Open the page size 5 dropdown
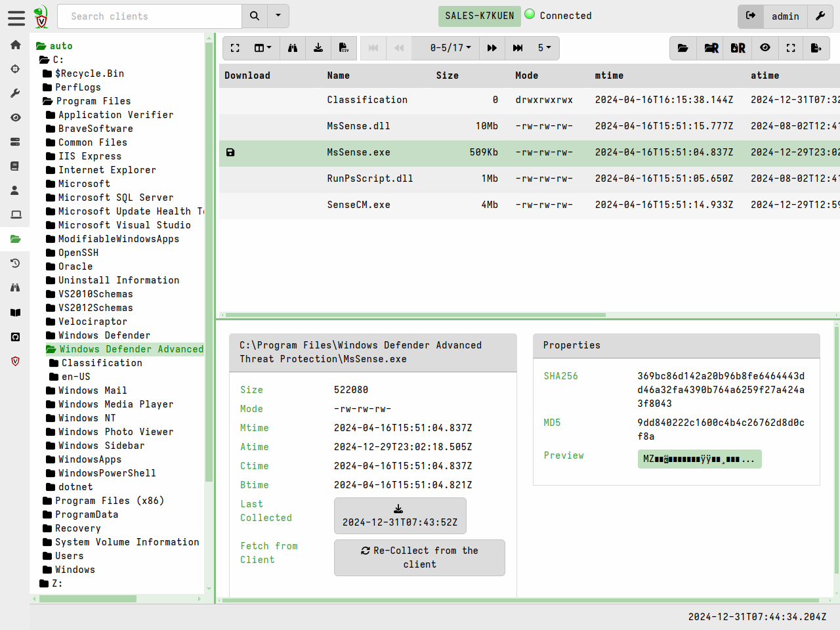 coord(545,48)
